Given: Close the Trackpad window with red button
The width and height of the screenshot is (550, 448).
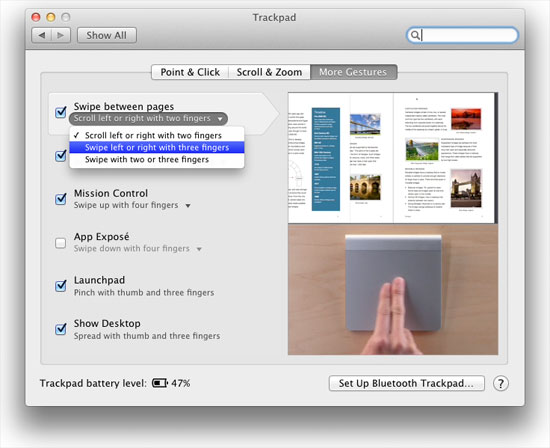Looking at the screenshot, I should click(x=36, y=17).
